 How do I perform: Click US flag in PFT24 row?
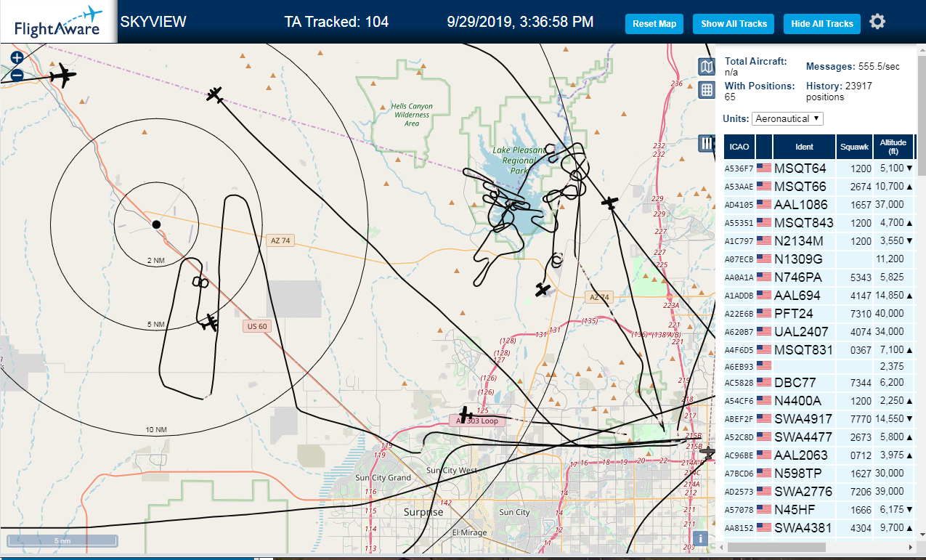coord(764,313)
